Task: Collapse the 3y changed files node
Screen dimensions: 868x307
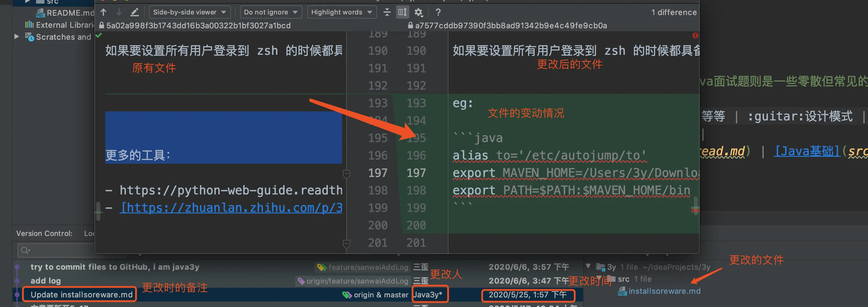Action: point(588,266)
